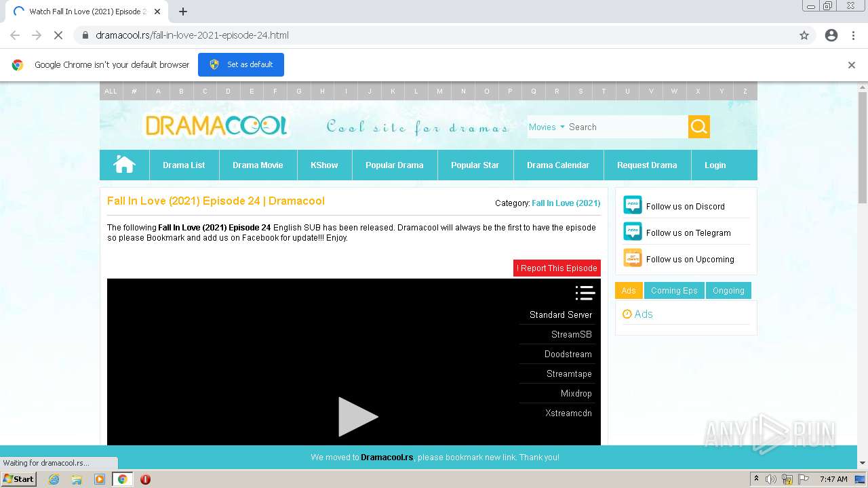Open the Popular Drama menu
The width and height of the screenshot is (868, 488).
[x=394, y=165]
